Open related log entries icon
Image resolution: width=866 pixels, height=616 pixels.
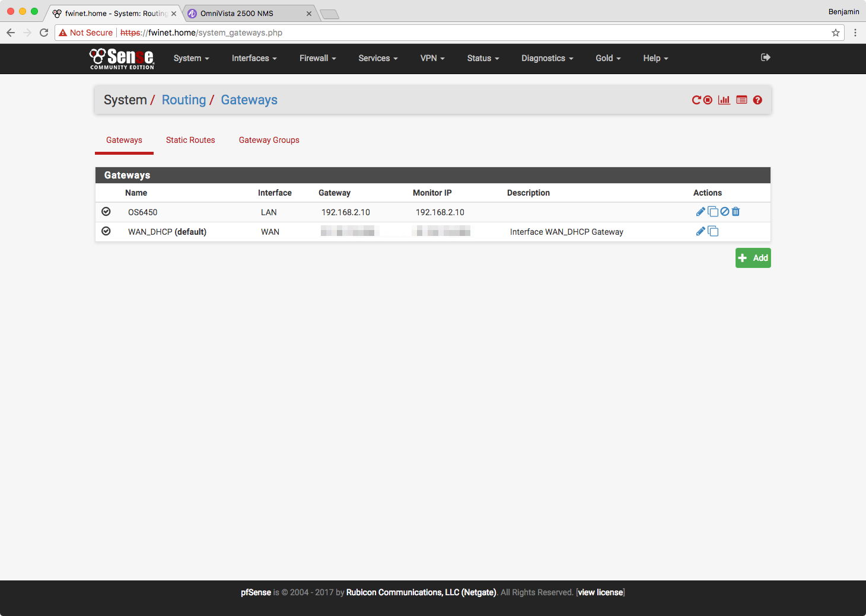coord(741,100)
